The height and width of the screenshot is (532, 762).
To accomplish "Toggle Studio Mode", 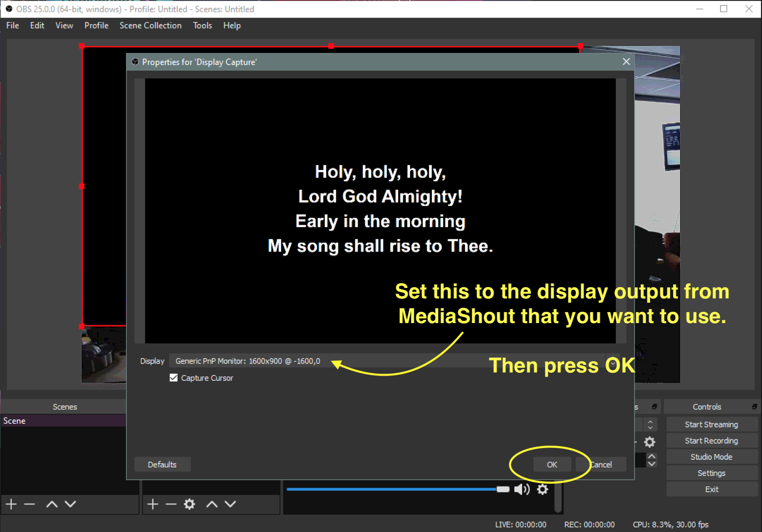I will pos(711,457).
